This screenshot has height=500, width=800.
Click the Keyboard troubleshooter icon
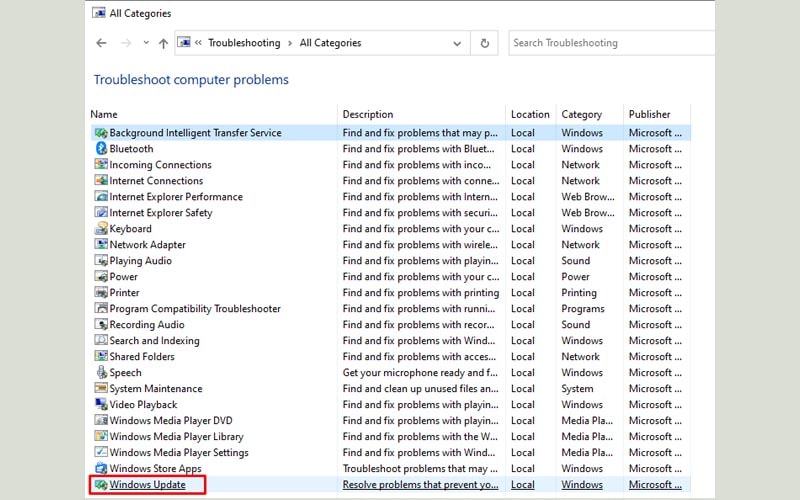coord(101,229)
